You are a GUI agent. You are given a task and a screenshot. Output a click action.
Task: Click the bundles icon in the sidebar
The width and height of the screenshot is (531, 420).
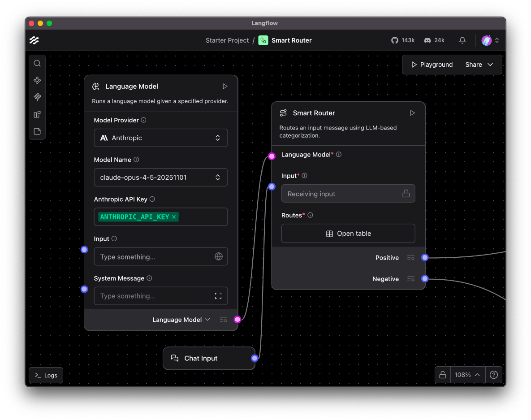click(x=37, y=114)
